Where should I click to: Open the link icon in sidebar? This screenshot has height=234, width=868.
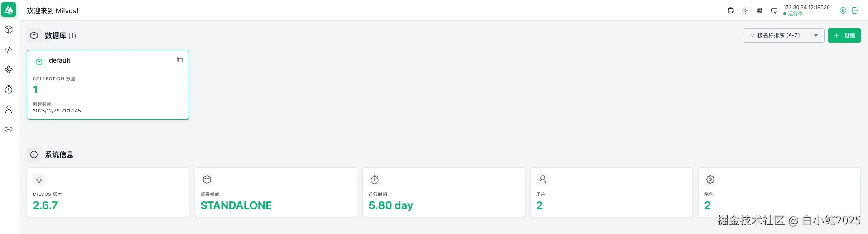[9, 129]
